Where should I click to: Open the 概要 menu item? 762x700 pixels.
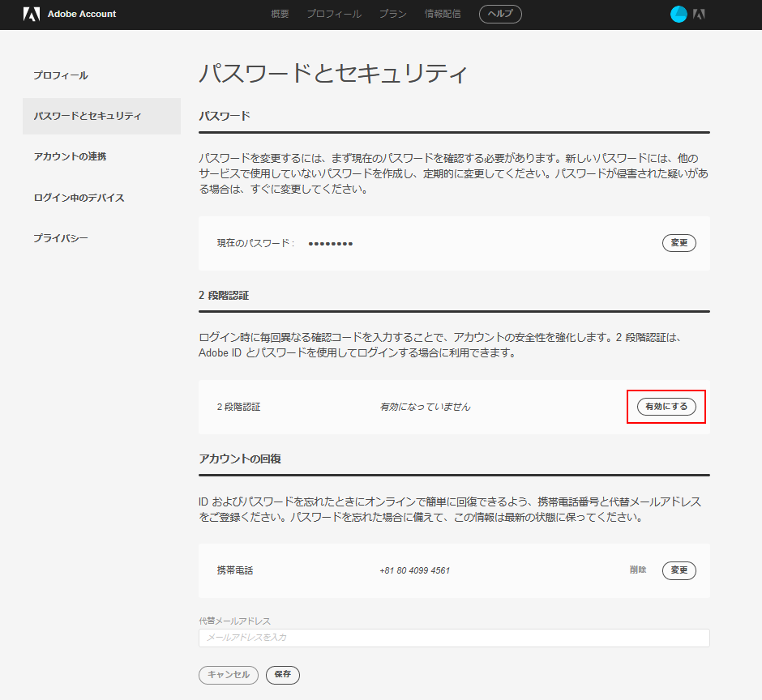(x=280, y=14)
